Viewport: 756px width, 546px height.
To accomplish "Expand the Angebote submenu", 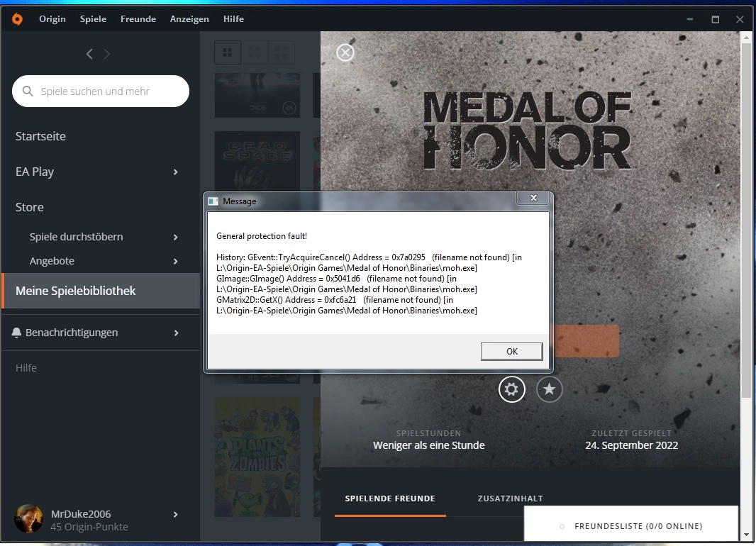I will pyautogui.click(x=175, y=261).
